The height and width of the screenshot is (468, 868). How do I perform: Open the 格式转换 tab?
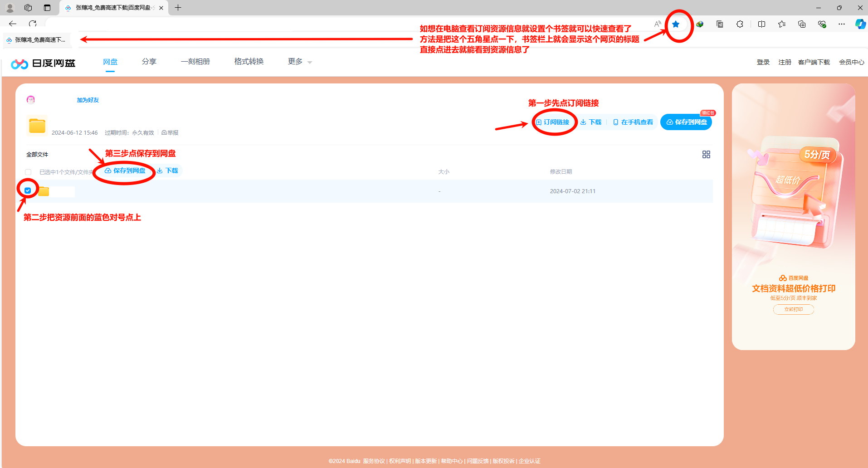[x=249, y=62]
